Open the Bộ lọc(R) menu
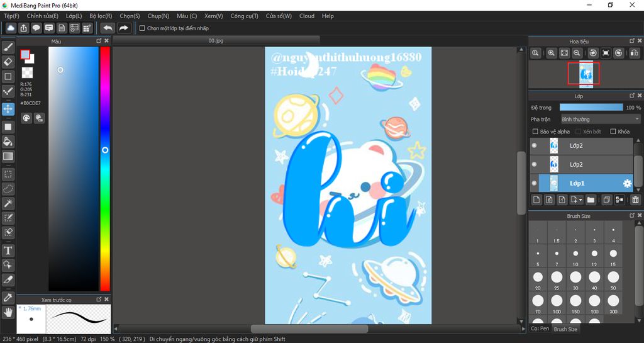644x343 pixels. click(101, 16)
